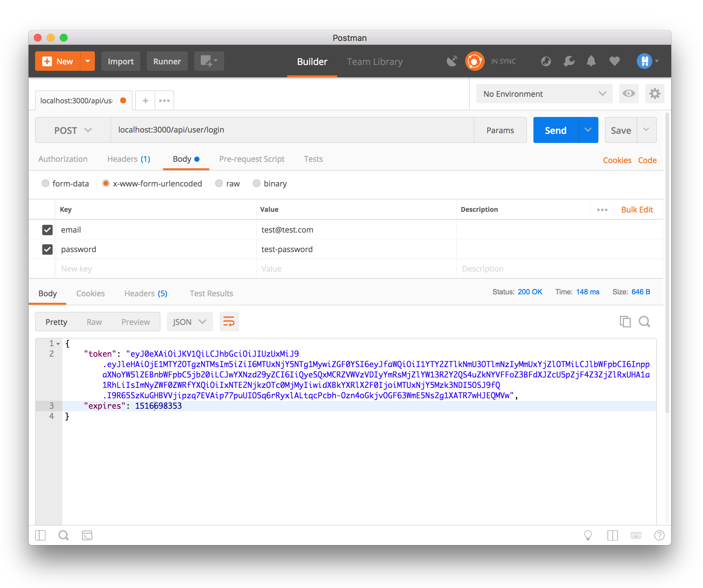Viewport: 703px width, 588px height.
Task: Open the user profile avatar menu
Action: point(647,61)
